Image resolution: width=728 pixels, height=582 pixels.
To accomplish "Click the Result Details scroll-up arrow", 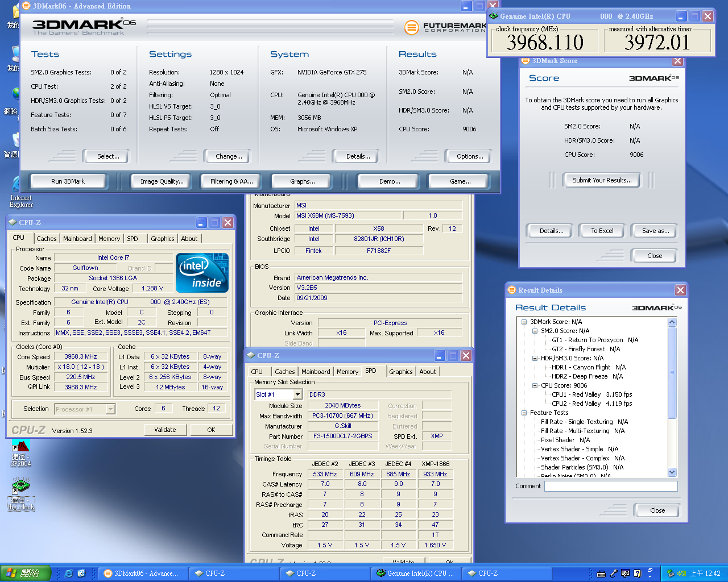I will click(672, 322).
